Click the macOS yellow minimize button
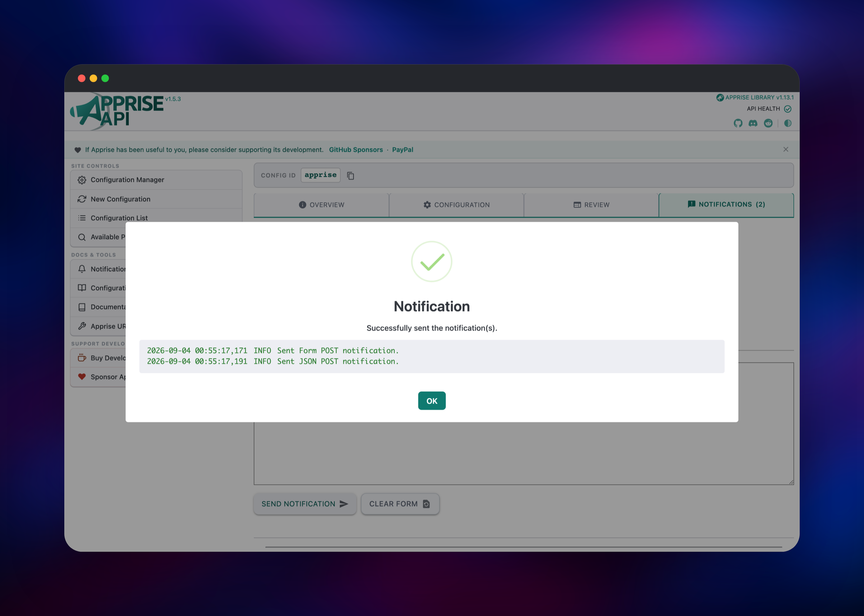Screen dimensions: 864x616 pos(93,78)
